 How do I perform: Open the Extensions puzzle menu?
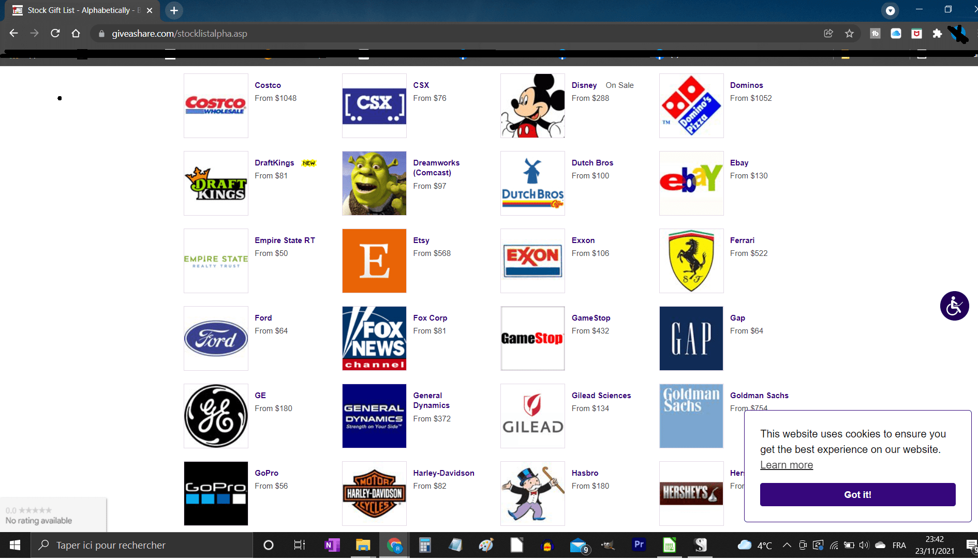coord(937,34)
